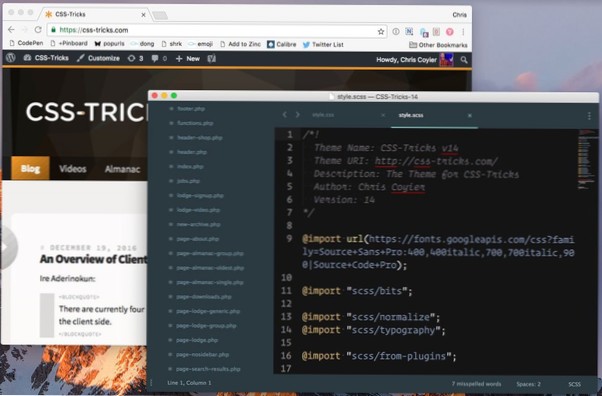Click the code minimap
This screenshot has height=396, width=602.
coord(587,159)
